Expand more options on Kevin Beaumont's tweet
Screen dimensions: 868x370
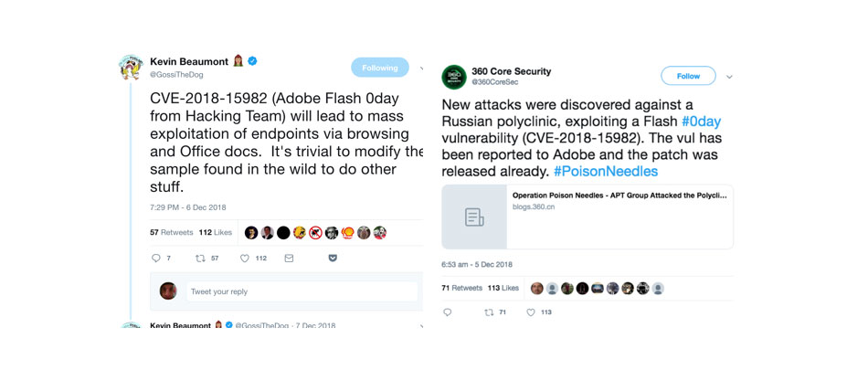click(421, 68)
